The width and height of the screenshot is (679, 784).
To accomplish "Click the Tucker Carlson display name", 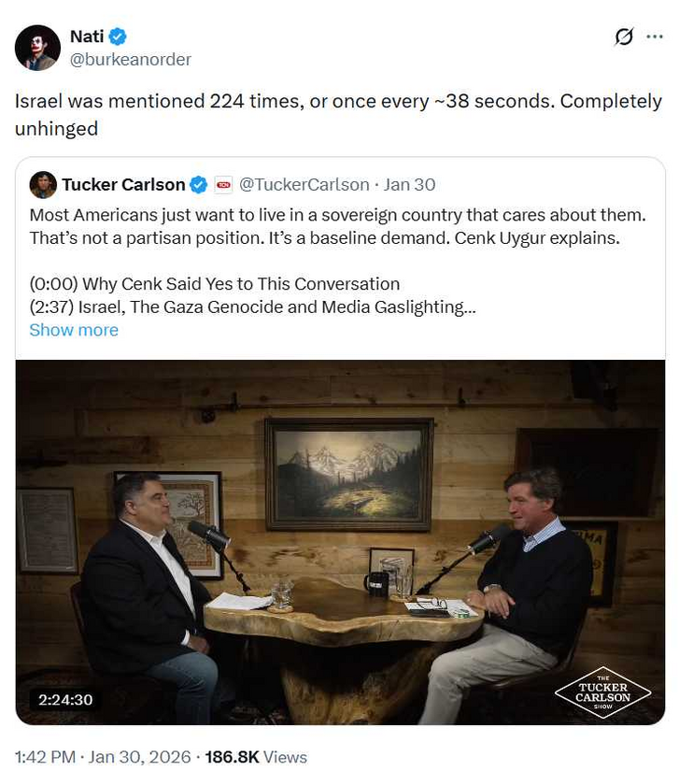I will click(x=123, y=184).
